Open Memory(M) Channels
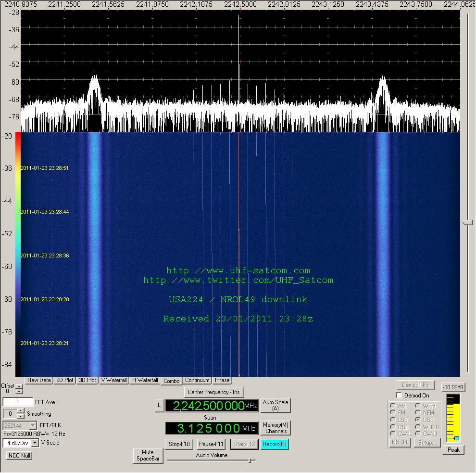 click(x=276, y=428)
